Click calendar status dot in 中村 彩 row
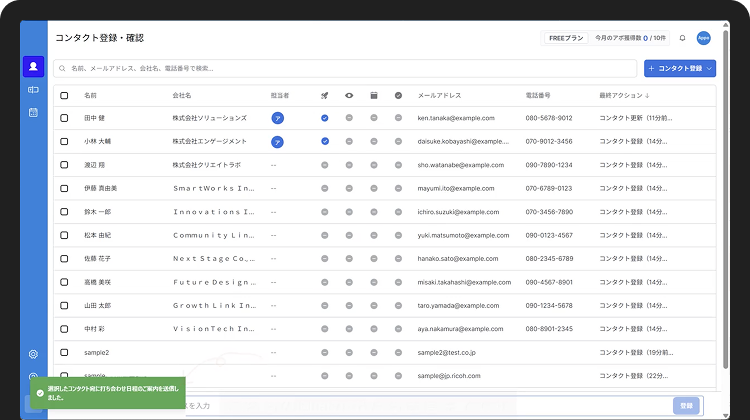Viewport: 750px width, 420px height. pos(374,329)
